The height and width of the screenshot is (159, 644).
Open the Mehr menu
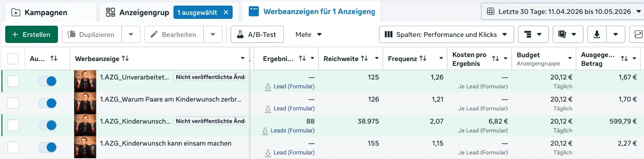308,35
